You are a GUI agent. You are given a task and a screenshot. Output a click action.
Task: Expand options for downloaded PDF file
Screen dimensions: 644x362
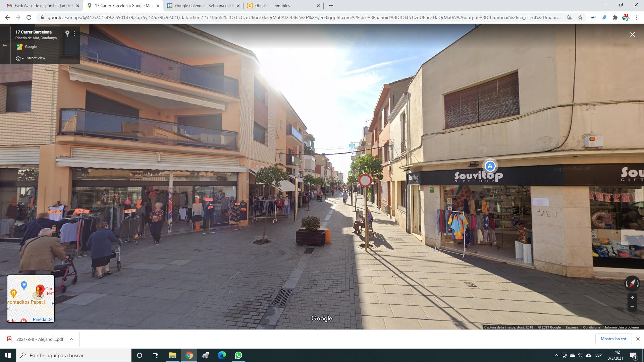[x=71, y=339]
